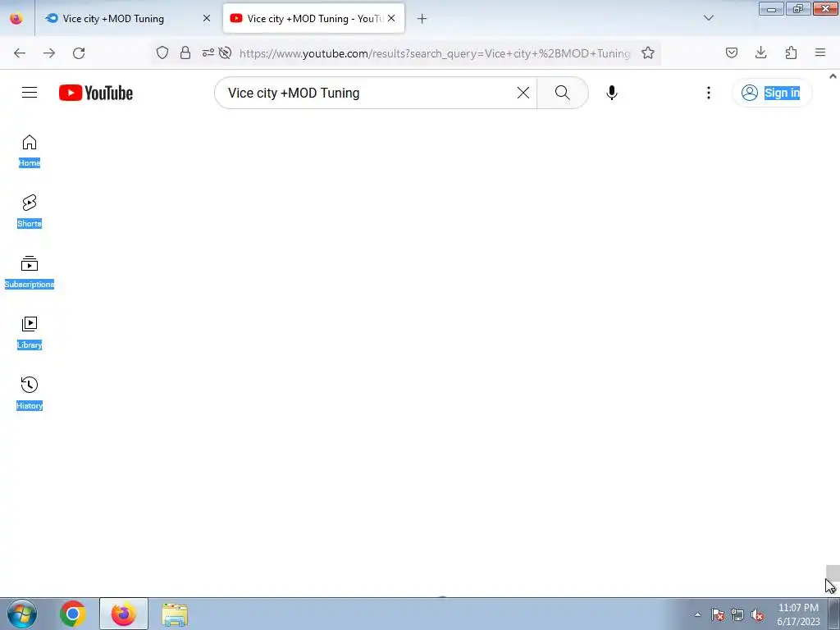The image size is (840, 630).
Task: Click Sign in button
Action: pyautogui.click(x=772, y=93)
